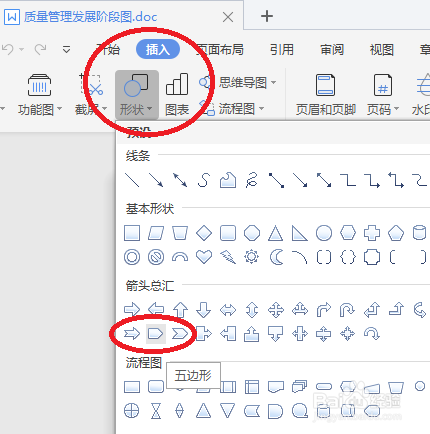Screen dimensions: 430x434
Task: Click the redo arrow icon
Action: point(41,50)
